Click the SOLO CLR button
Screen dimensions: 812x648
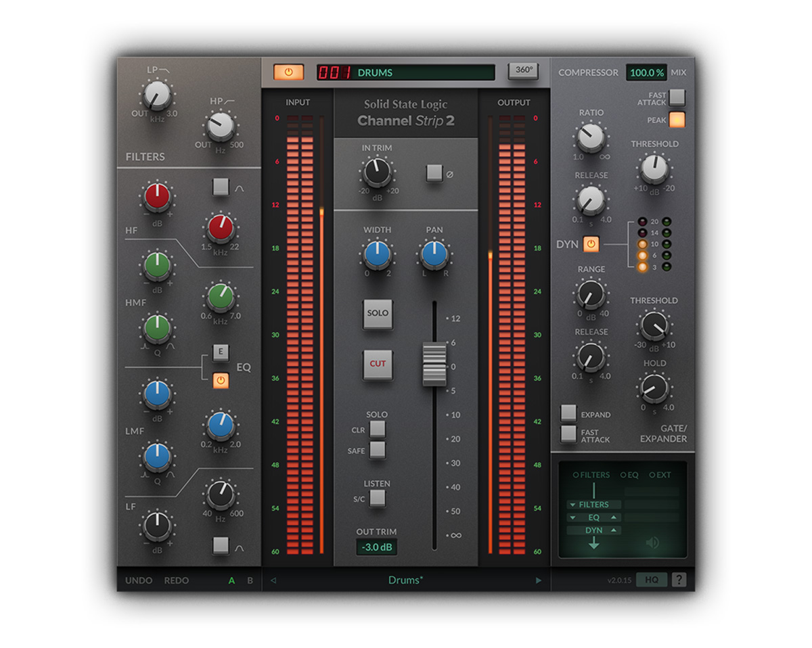click(377, 429)
